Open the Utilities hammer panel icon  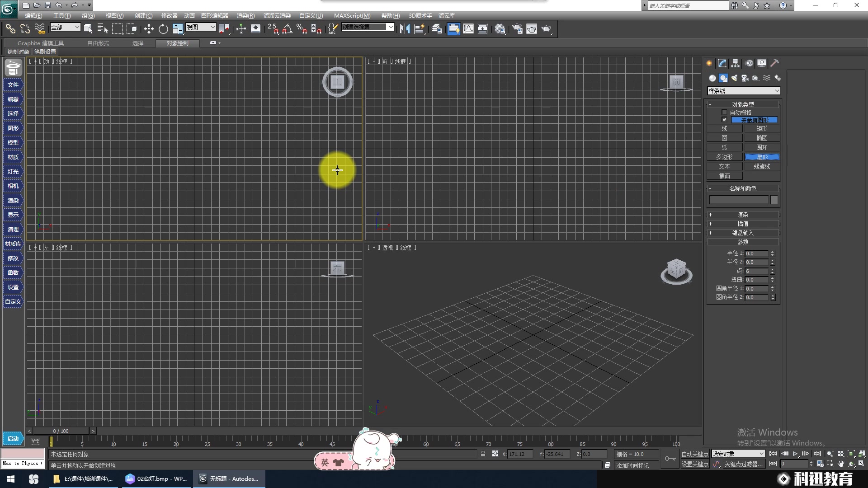775,63
